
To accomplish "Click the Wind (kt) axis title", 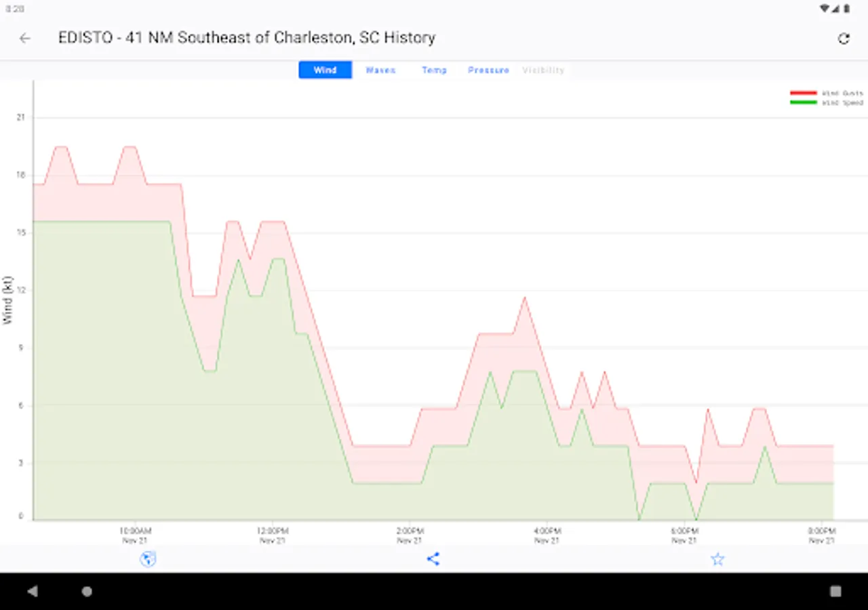I will click(x=8, y=300).
